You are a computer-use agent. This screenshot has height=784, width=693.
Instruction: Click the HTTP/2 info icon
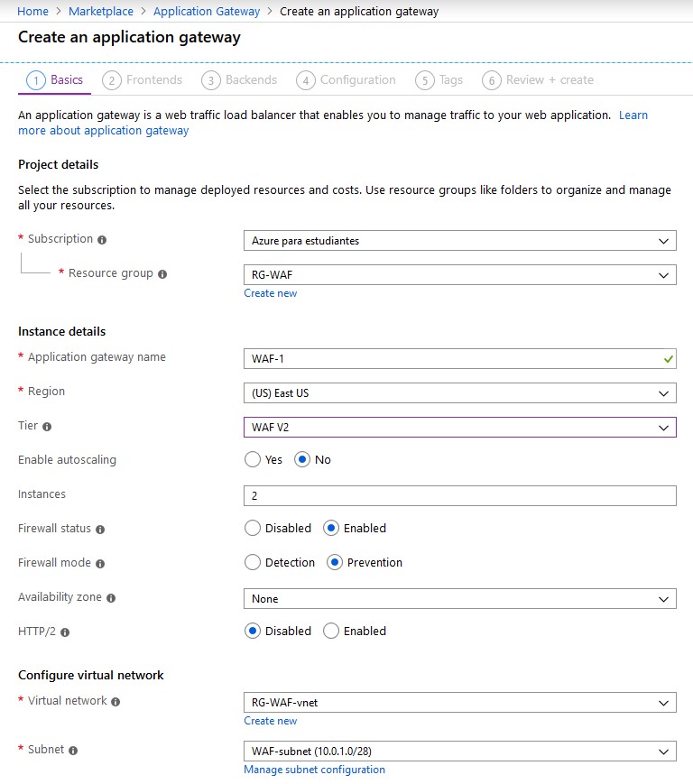(66, 632)
